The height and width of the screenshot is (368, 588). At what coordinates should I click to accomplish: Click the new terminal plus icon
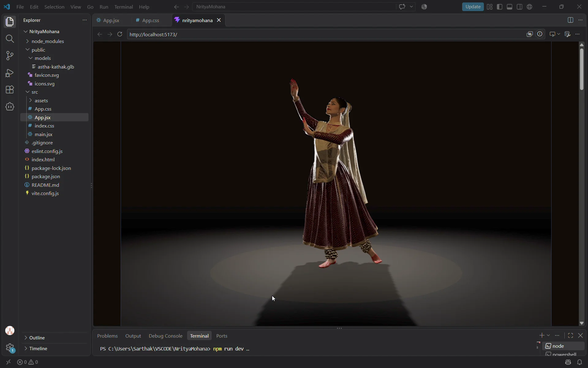pyautogui.click(x=542, y=335)
